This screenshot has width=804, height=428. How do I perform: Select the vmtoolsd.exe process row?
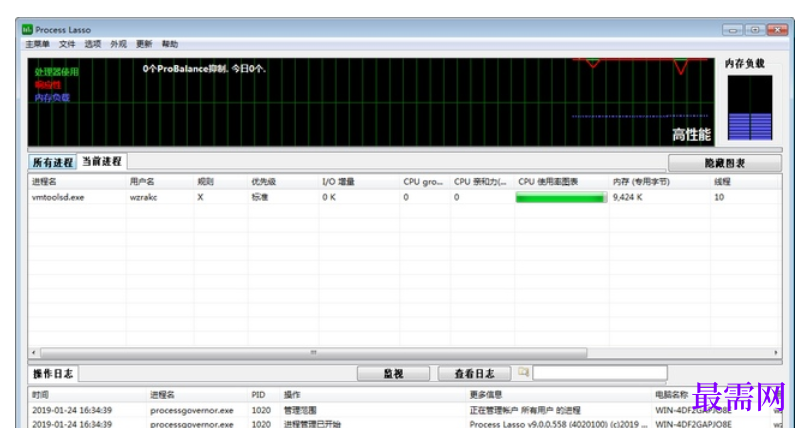coord(404,197)
